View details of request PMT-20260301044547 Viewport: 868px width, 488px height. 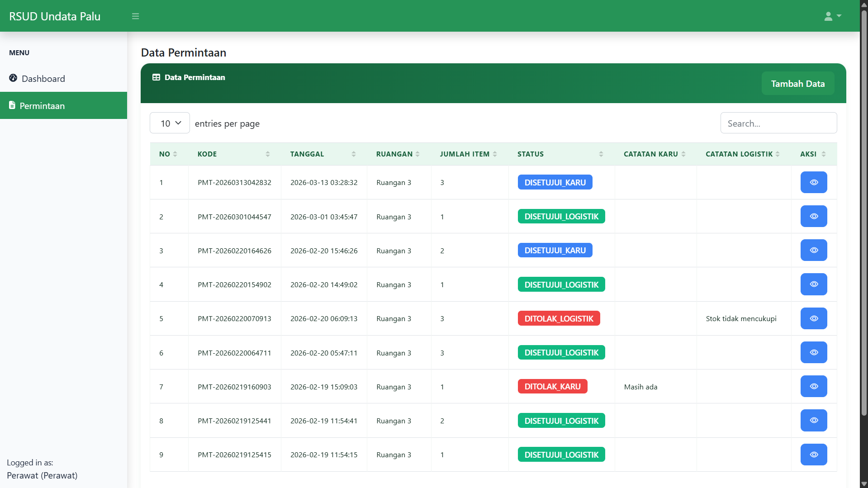813,216
